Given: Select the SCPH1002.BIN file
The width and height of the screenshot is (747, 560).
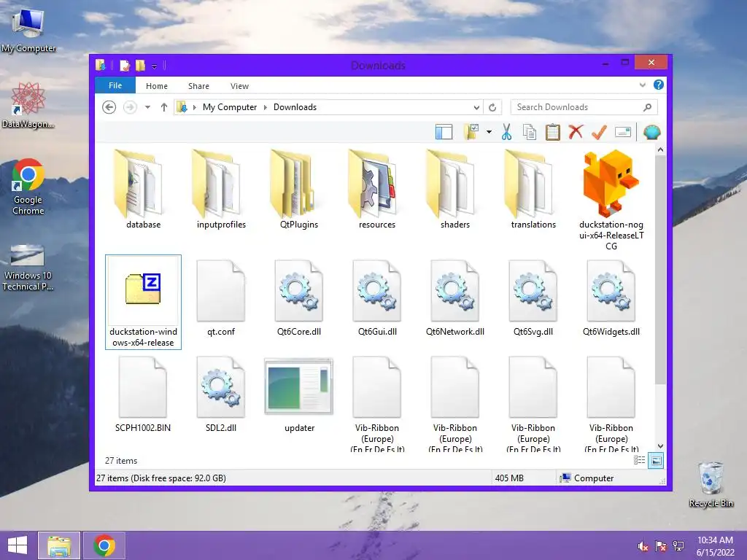Looking at the screenshot, I should [143, 394].
